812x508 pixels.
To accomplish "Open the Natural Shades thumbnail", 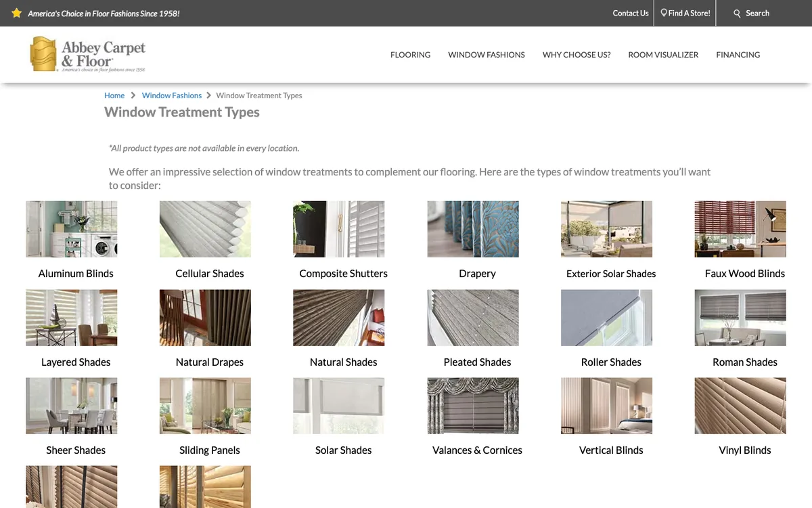I will pos(339,318).
